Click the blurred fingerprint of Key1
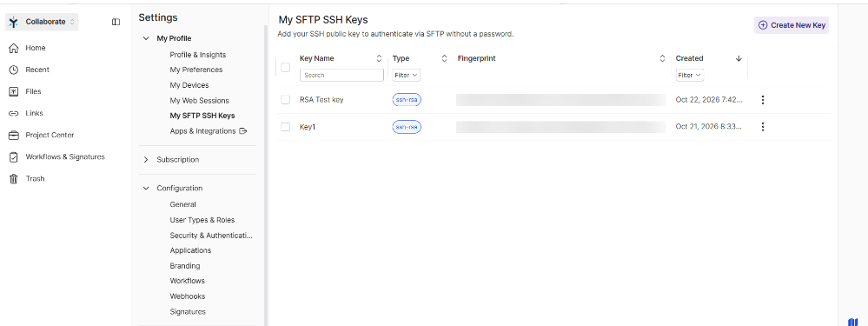Image resolution: width=868 pixels, height=326 pixels. [560, 127]
